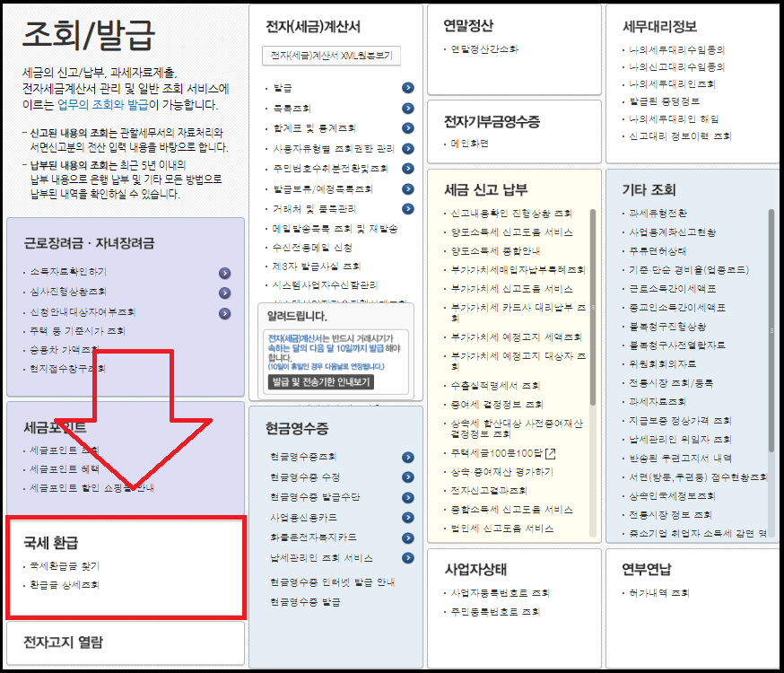
Task: Open the 주민등록번호로 조회 link
Action: pyautogui.click(x=495, y=611)
